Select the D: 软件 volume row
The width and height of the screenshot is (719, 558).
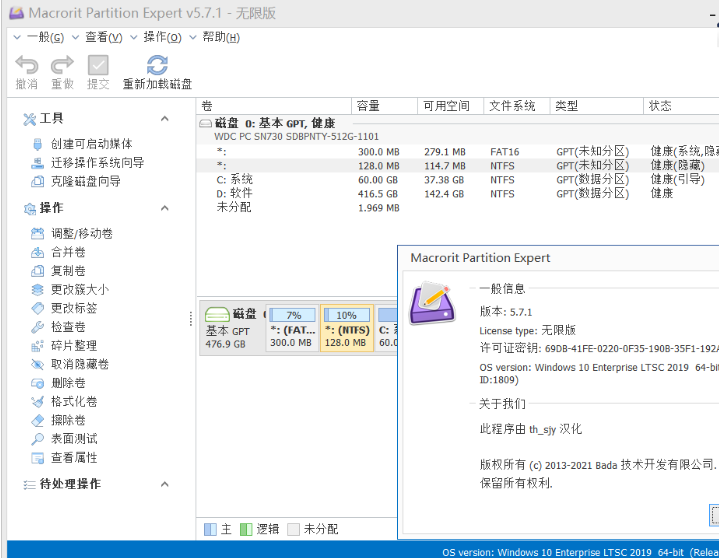point(458,193)
